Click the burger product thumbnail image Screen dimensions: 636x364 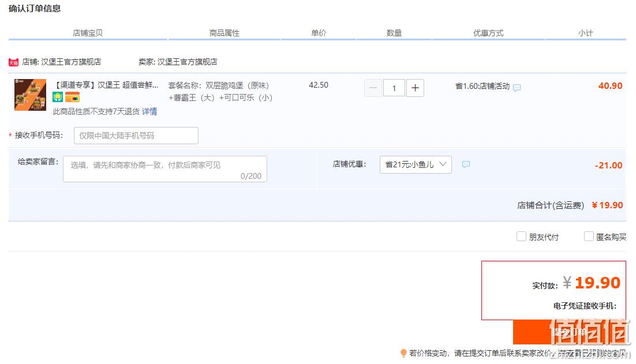point(31,95)
